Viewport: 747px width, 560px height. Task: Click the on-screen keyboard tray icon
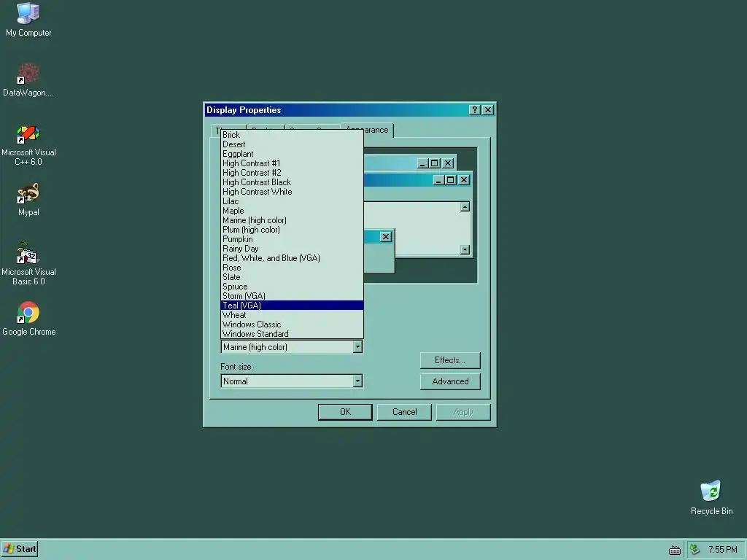coord(675,550)
